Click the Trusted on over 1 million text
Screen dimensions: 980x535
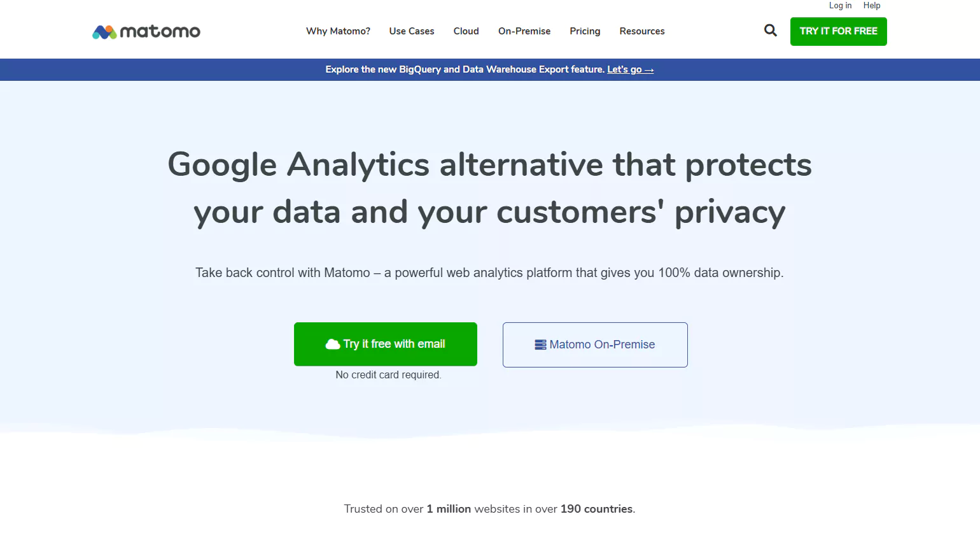(x=489, y=509)
